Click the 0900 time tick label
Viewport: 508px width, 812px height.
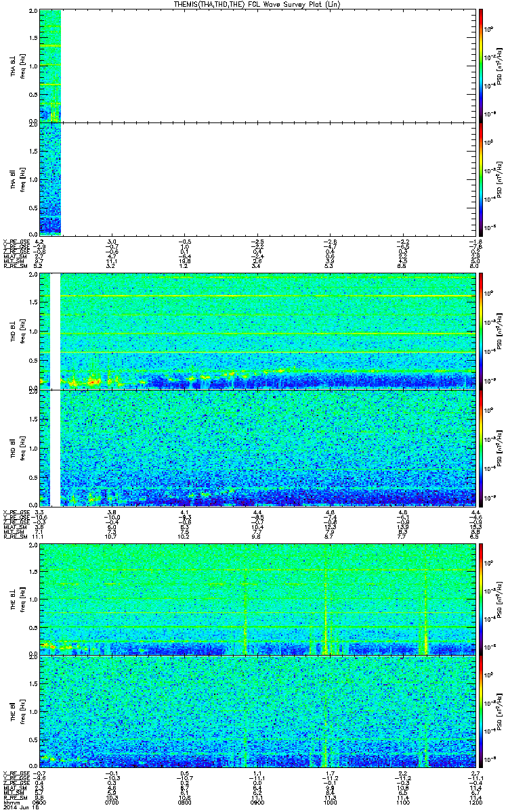click(x=257, y=803)
